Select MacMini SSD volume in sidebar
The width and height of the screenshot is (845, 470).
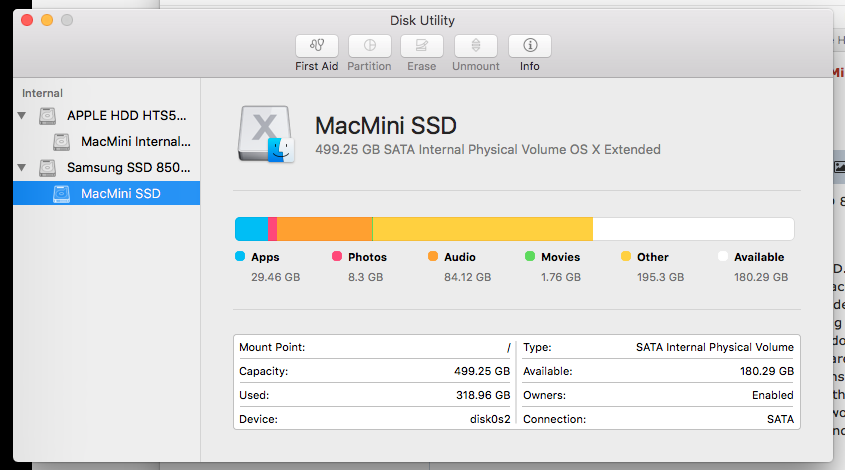click(x=107, y=193)
